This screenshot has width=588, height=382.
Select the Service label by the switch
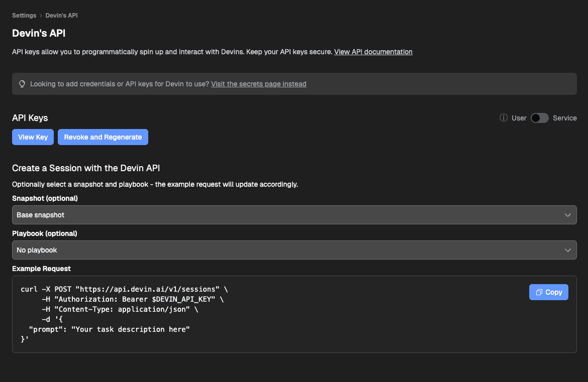coord(564,118)
